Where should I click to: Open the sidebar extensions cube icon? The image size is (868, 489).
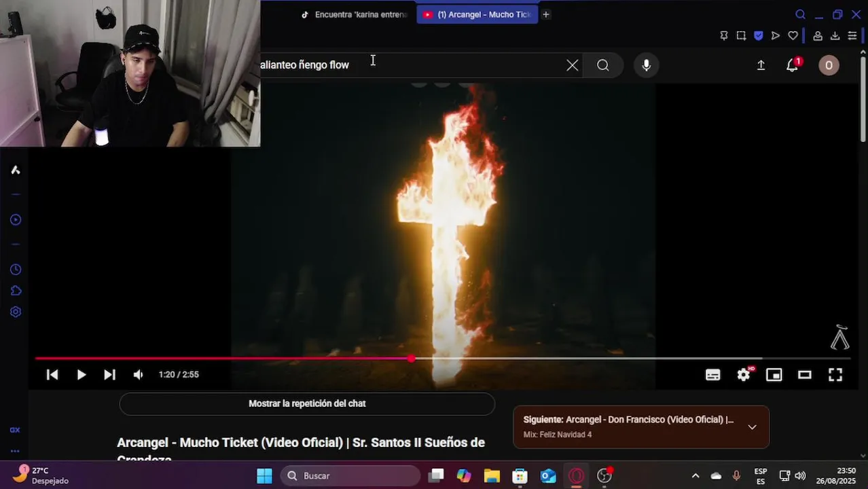tap(16, 291)
